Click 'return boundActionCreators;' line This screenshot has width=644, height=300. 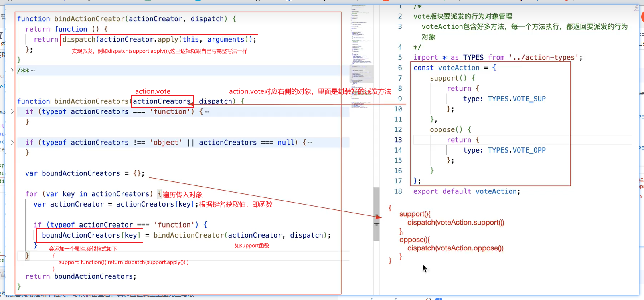click(x=81, y=276)
